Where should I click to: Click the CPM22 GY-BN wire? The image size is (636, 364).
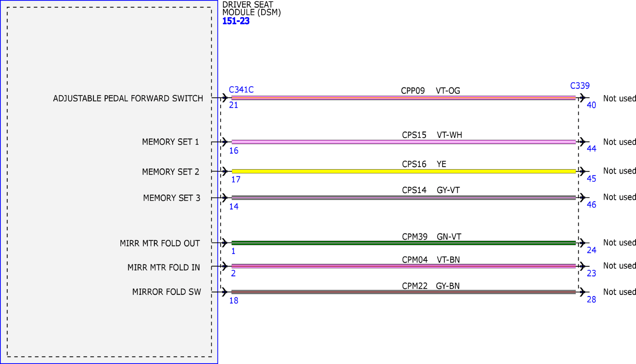pyautogui.click(x=404, y=292)
